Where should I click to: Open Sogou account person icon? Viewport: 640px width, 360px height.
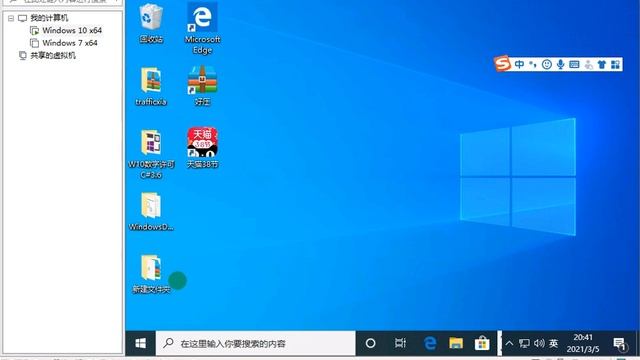tap(588, 64)
